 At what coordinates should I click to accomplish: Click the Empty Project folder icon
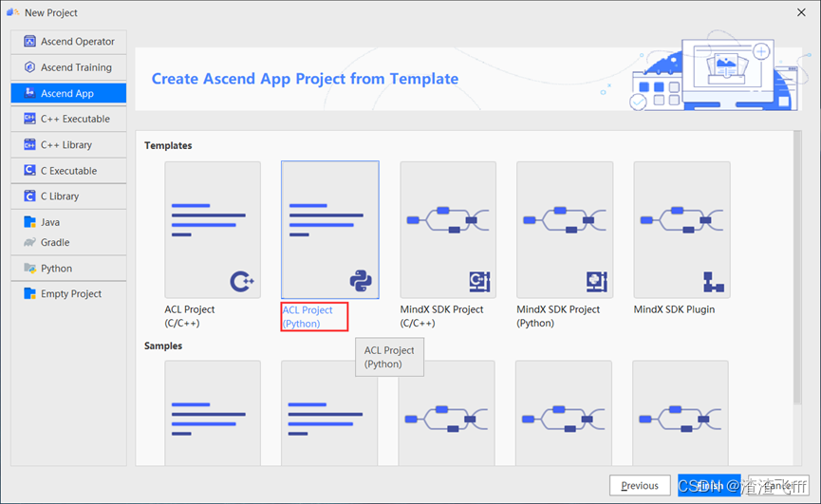(x=29, y=293)
